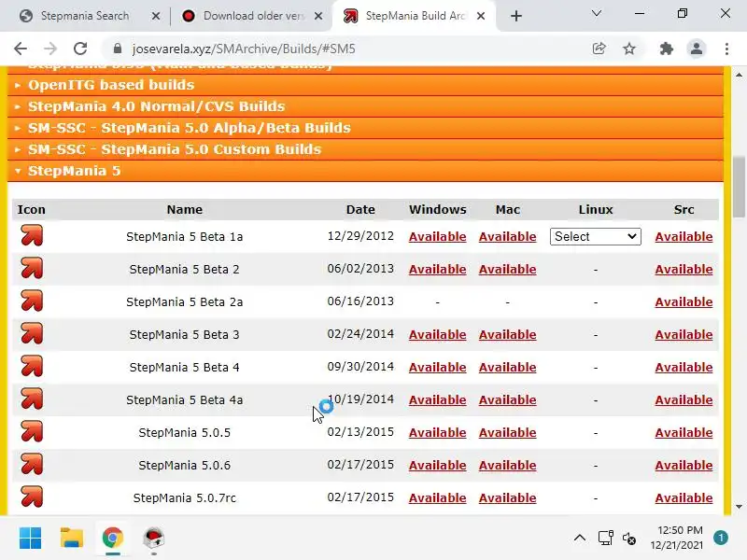Viewport: 747px width, 560px height.
Task: Click the StepMania 5 Beta 4a name text
Action: (184, 400)
